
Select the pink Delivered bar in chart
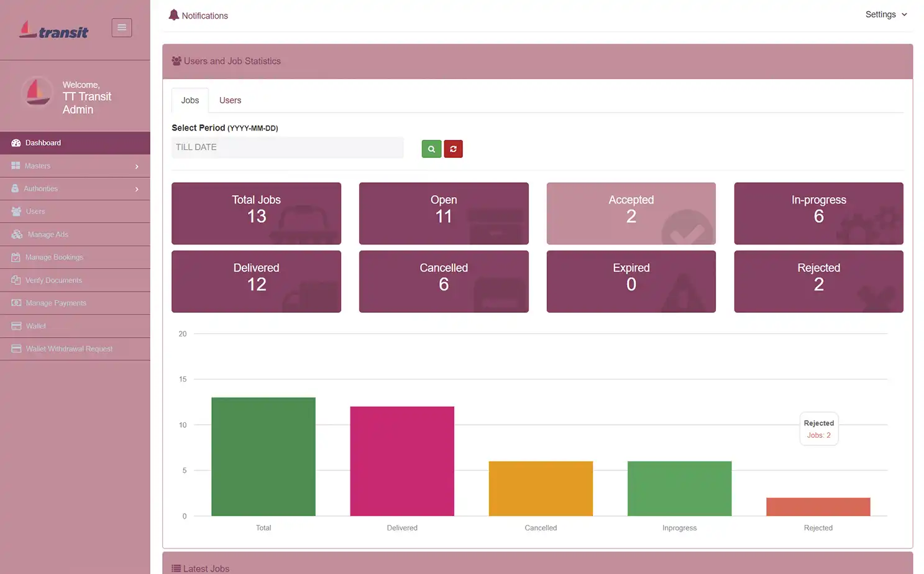point(401,460)
